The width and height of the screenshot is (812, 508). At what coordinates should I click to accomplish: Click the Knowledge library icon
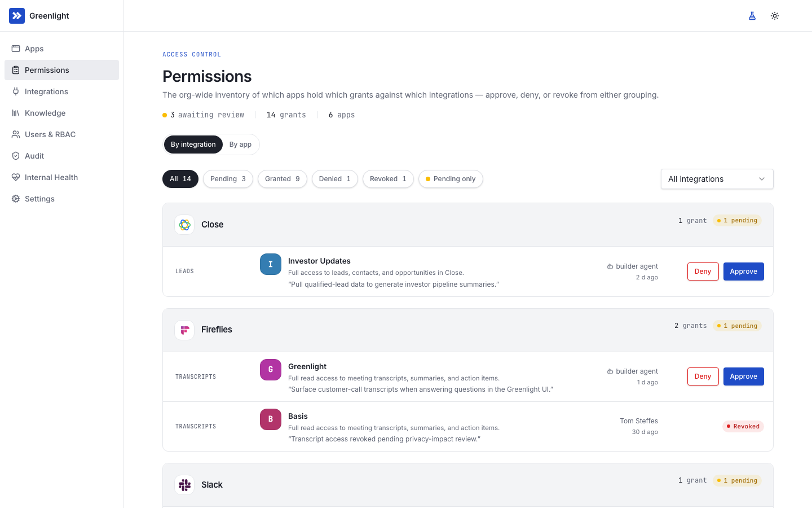tap(16, 113)
